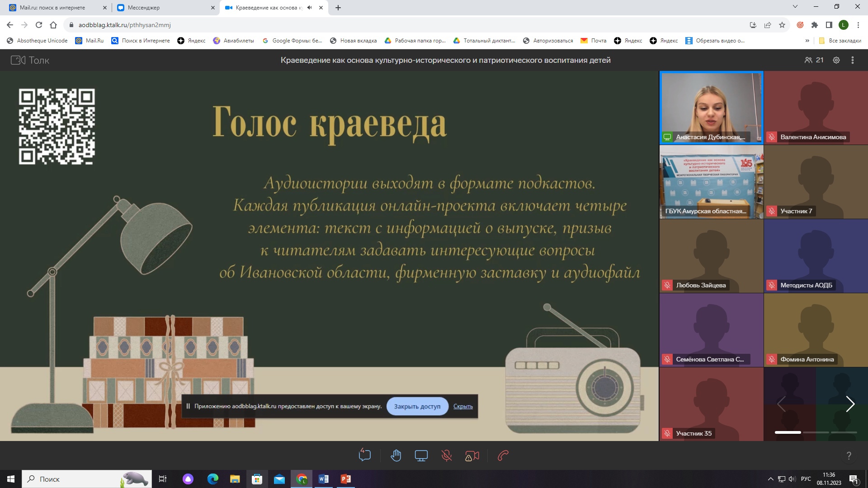Image resolution: width=868 pixels, height=488 pixels.
Task: Open the chat icon in call toolbar
Action: [x=365, y=455]
